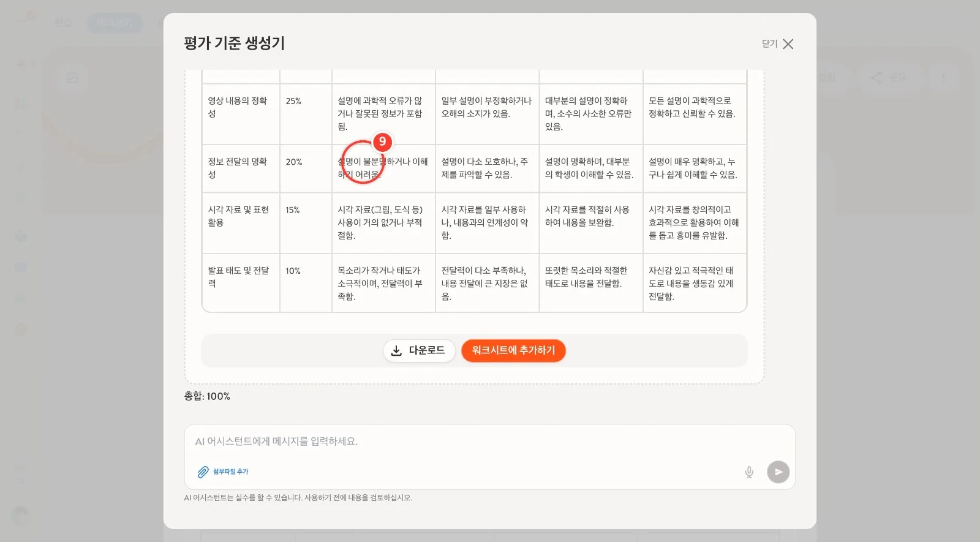The width and height of the screenshot is (980, 542).
Task: Click the cell starting '시각 자료를 창의적이고 효과적으로 활용하여'
Action: point(695,223)
